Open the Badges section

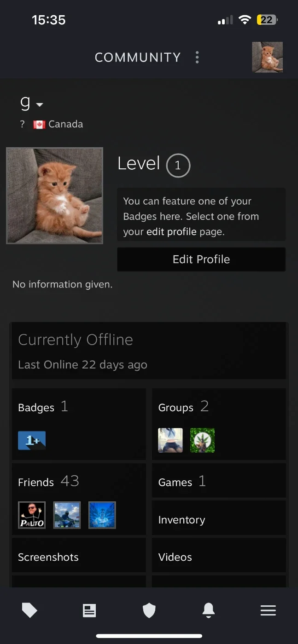tap(79, 424)
